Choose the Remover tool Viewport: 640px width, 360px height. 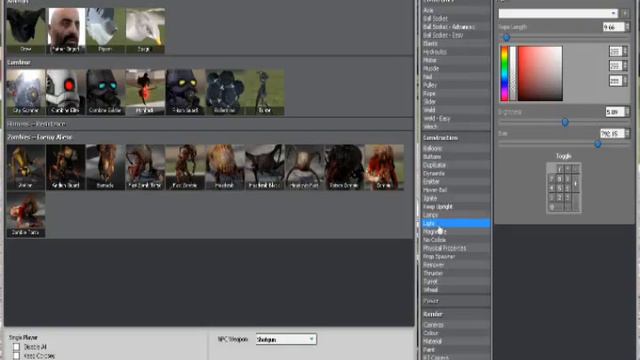coord(456,265)
